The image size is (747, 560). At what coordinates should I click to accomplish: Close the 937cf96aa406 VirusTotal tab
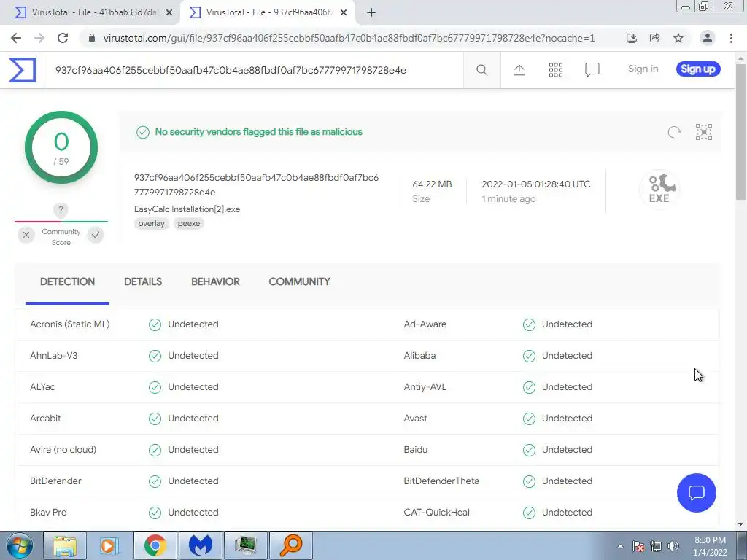pyautogui.click(x=344, y=12)
